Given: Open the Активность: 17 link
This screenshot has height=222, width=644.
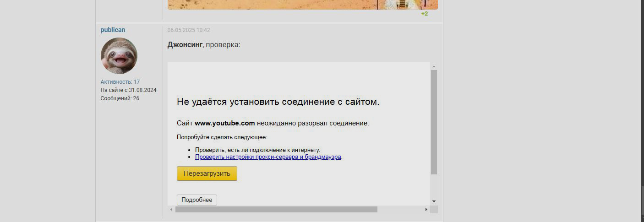Looking at the screenshot, I should coord(120,82).
